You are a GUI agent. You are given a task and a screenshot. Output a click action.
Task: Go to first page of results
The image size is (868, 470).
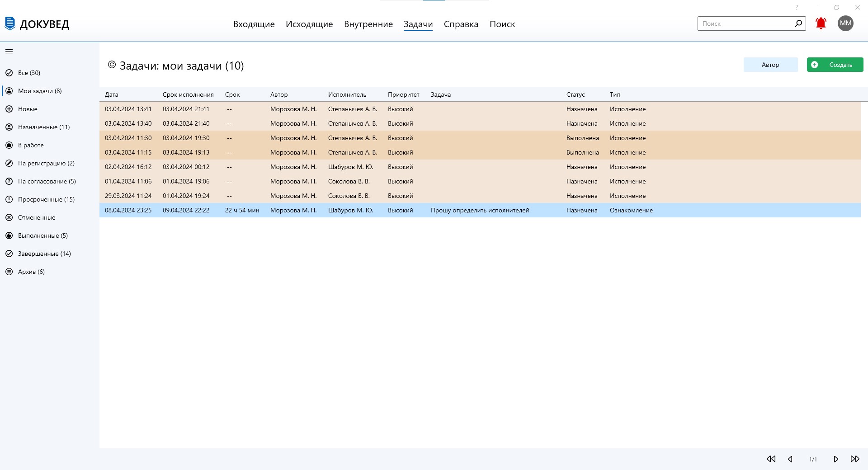[x=771, y=459]
